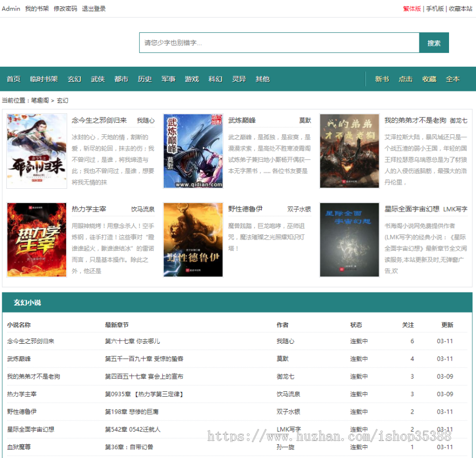
Task: Open the 科幻 novels category
Action: click(x=215, y=79)
